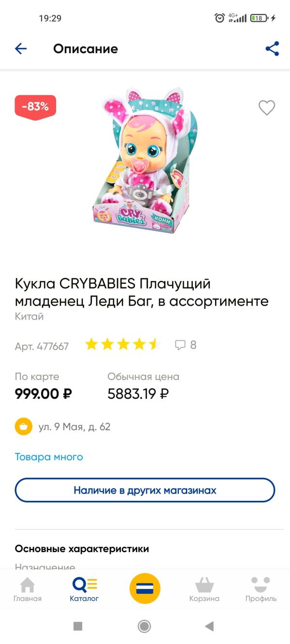290x644 pixels.
Task: Tap the Товара много link
Action: tap(49, 457)
